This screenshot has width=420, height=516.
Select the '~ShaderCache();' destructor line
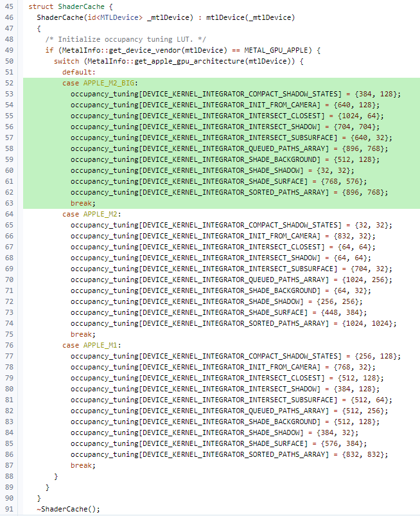(69, 509)
